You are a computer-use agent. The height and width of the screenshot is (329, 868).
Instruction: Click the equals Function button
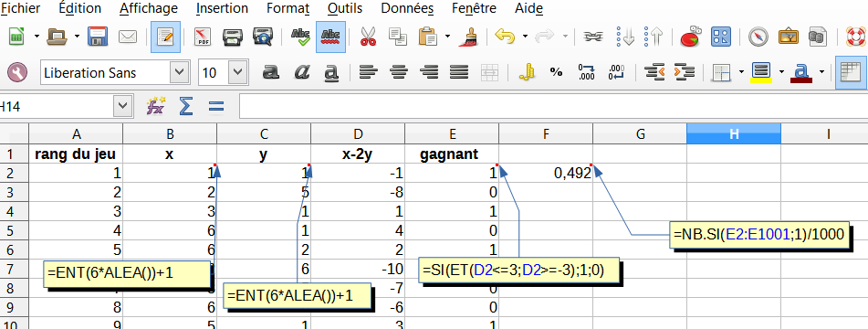coord(216,106)
